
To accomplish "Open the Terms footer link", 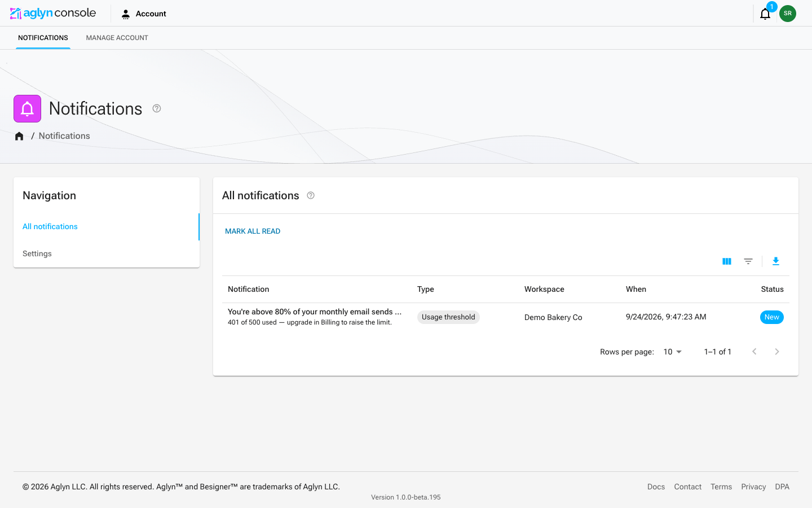I will (721, 487).
